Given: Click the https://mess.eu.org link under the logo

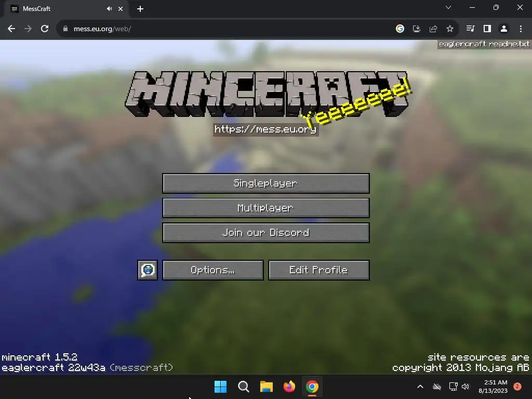Looking at the screenshot, I should 265,129.
